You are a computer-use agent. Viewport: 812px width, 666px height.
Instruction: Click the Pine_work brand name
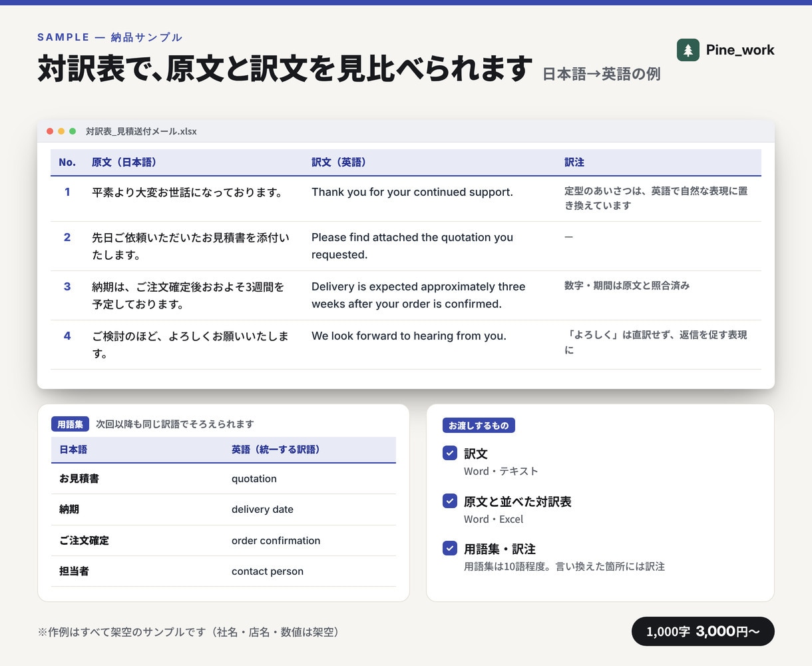coord(740,50)
